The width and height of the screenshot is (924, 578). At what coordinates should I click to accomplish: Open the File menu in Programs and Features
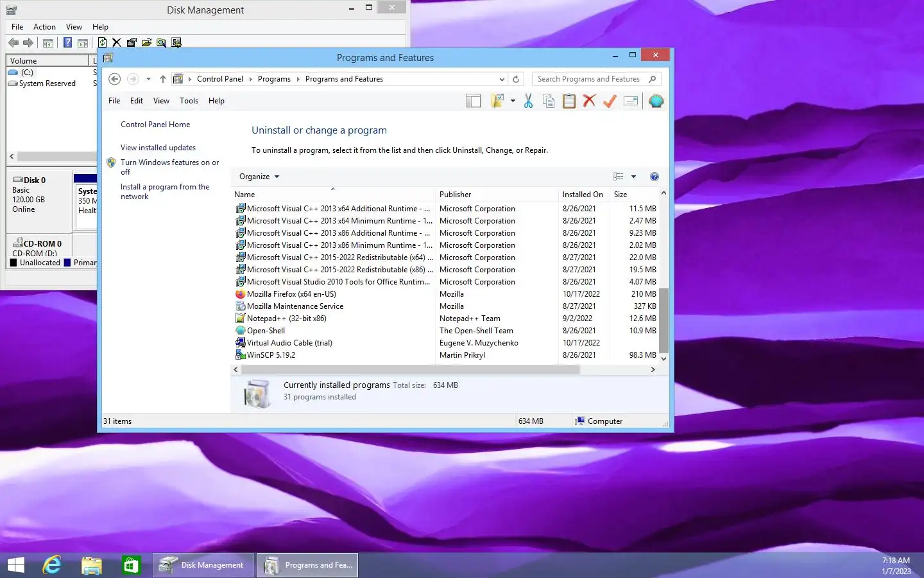pyautogui.click(x=114, y=101)
